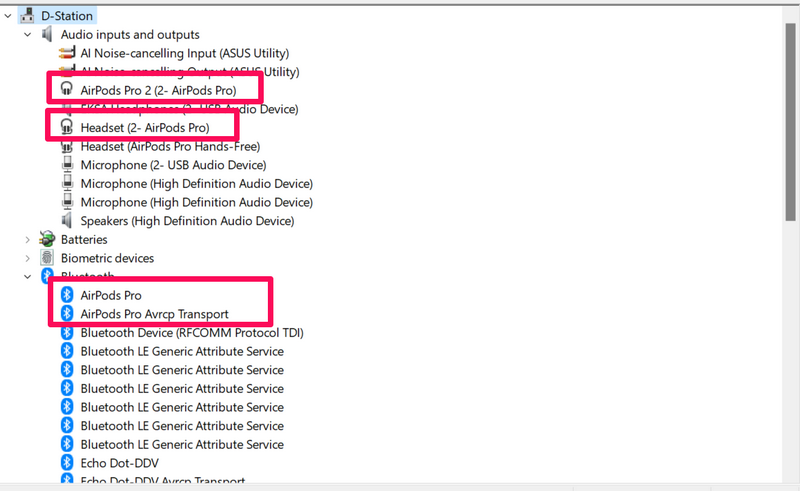Select Bluetooth Device (RFCOMM Protocol TDI)
This screenshot has height=491, width=800.
(192, 333)
